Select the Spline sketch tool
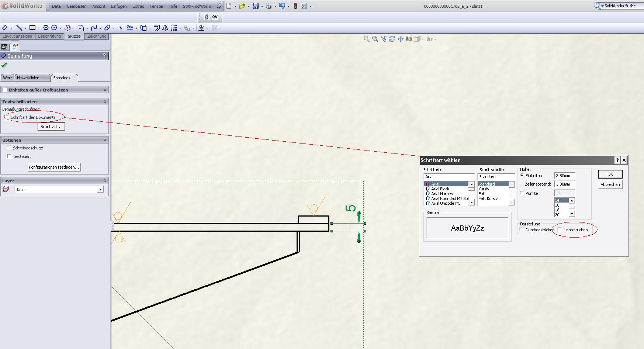644x349 pixels. [94, 28]
